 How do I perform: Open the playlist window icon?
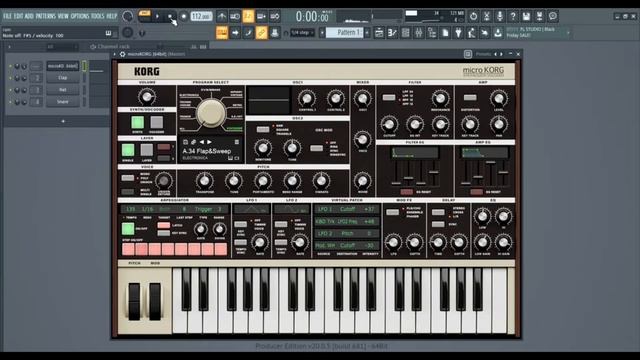coord(379,33)
